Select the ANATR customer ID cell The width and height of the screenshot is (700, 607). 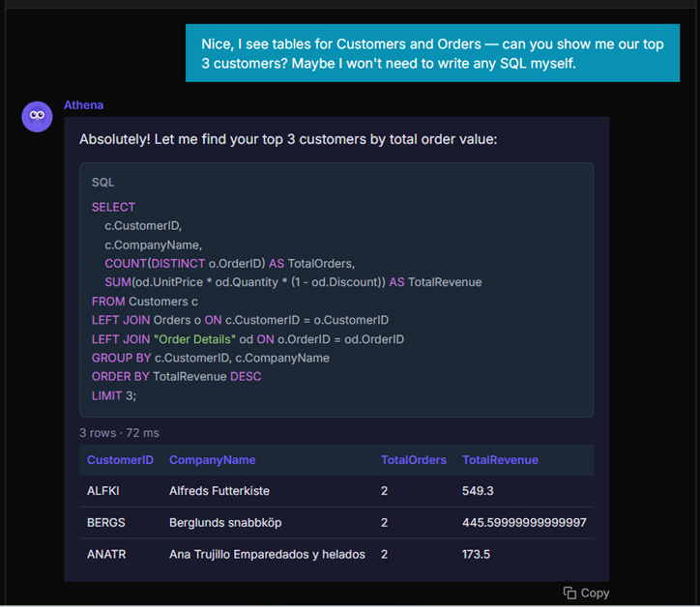[x=105, y=555]
